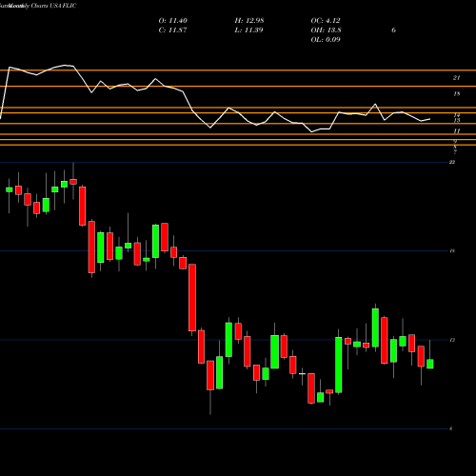
Task: Click the '14' axis label on the line chart
Action: tap(457, 115)
